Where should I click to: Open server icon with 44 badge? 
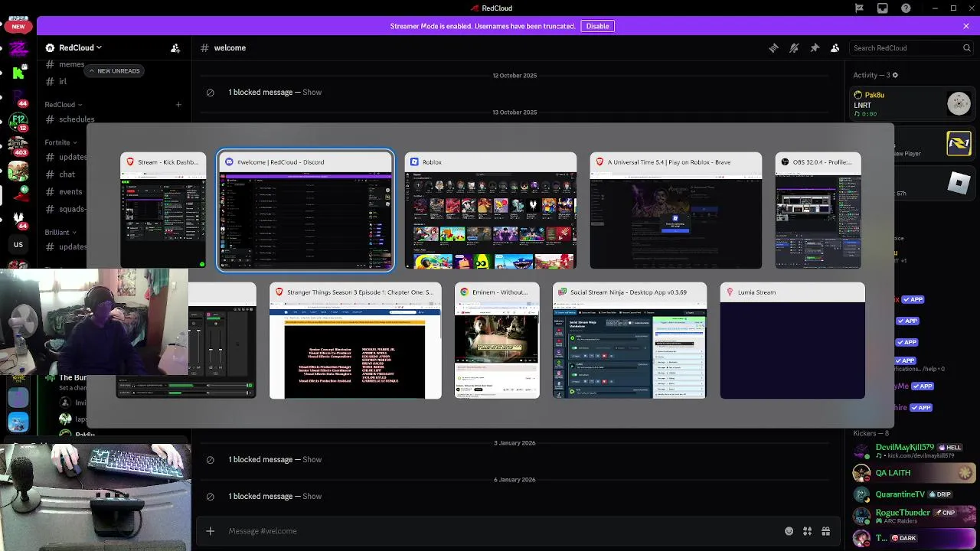[18, 97]
